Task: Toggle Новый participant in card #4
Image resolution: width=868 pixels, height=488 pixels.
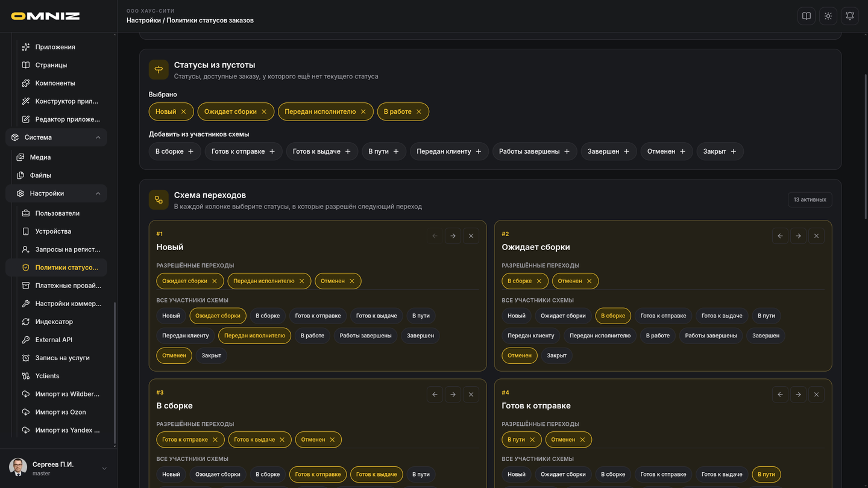Action: [x=517, y=474]
